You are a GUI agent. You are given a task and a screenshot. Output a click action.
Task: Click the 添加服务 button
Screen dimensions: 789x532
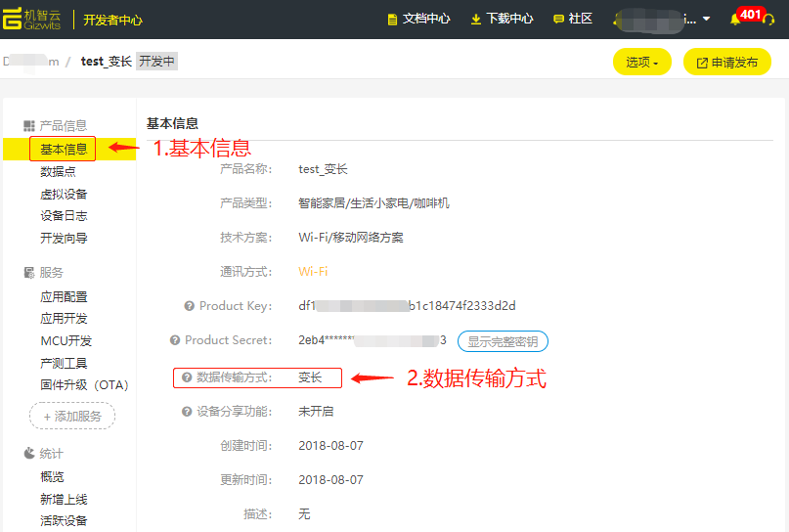[x=72, y=417]
